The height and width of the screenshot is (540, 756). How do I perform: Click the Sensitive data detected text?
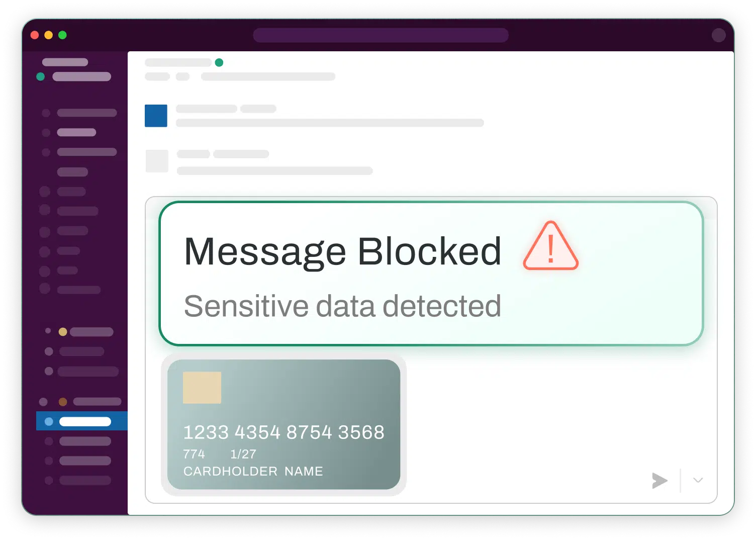point(342,306)
